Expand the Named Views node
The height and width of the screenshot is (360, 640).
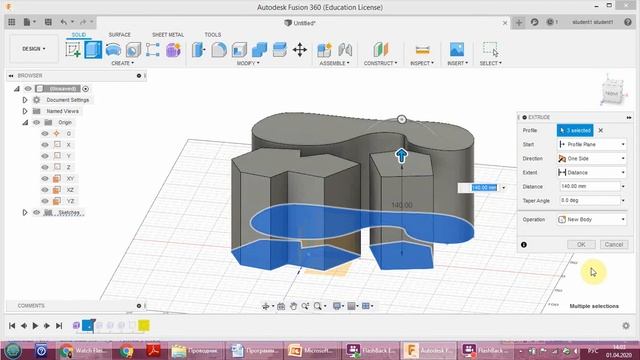[x=25, y=111]
